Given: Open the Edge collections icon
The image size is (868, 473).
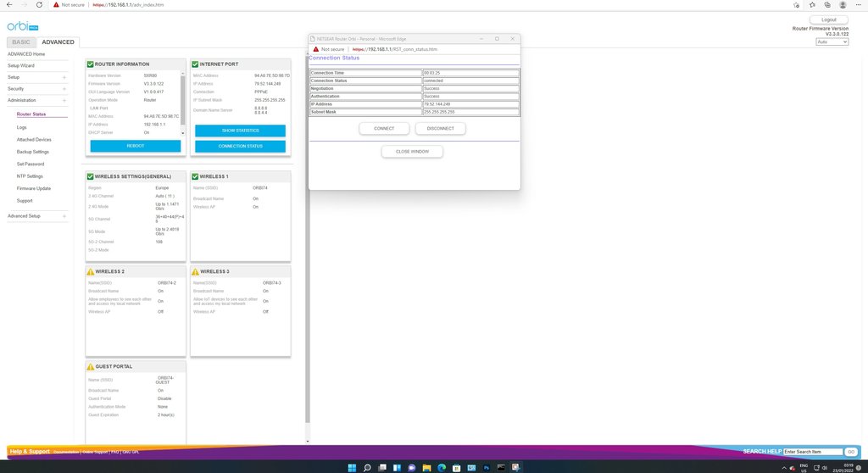Looking at the screenshot, I should pos(827,4).
